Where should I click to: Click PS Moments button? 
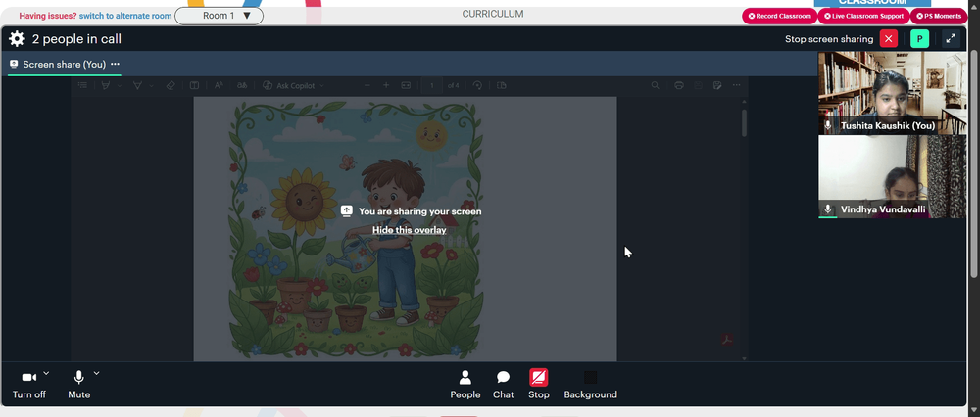939,17
